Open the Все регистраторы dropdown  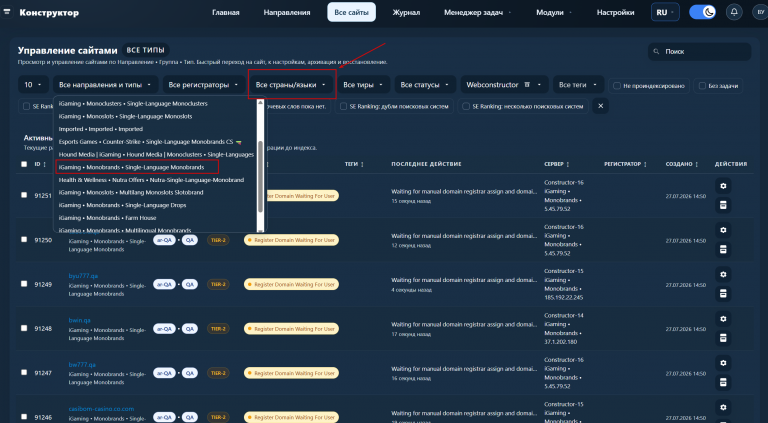click(x=203, y=85)
